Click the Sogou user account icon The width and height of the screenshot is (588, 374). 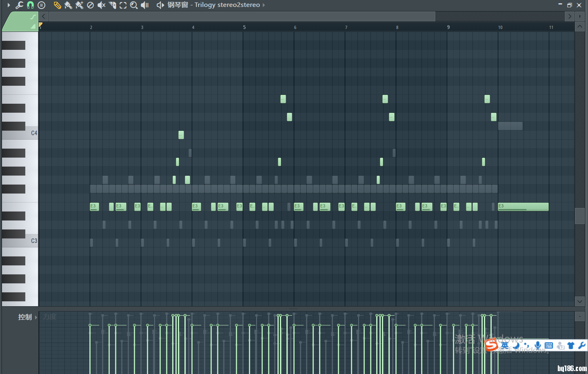561,346
